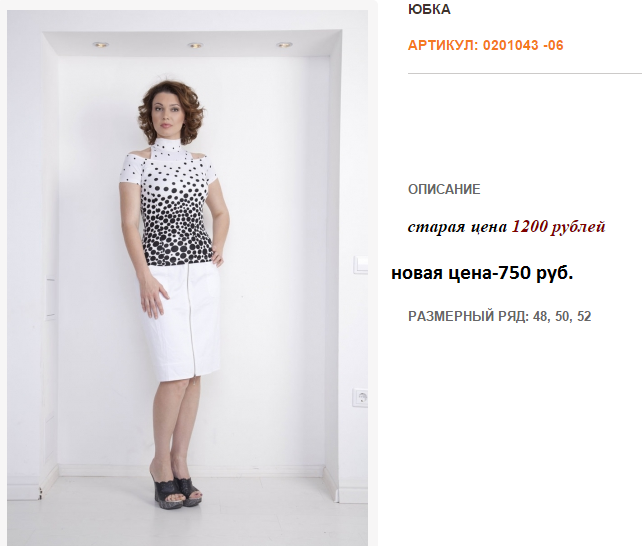
Task: Select size 48 in the size row
Action: coord(541,316)
